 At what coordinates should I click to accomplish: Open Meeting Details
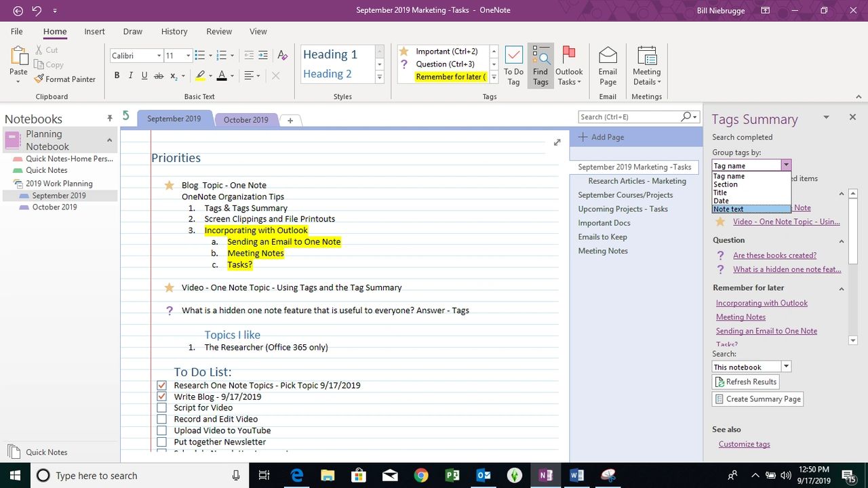click(x=646, y=66)
